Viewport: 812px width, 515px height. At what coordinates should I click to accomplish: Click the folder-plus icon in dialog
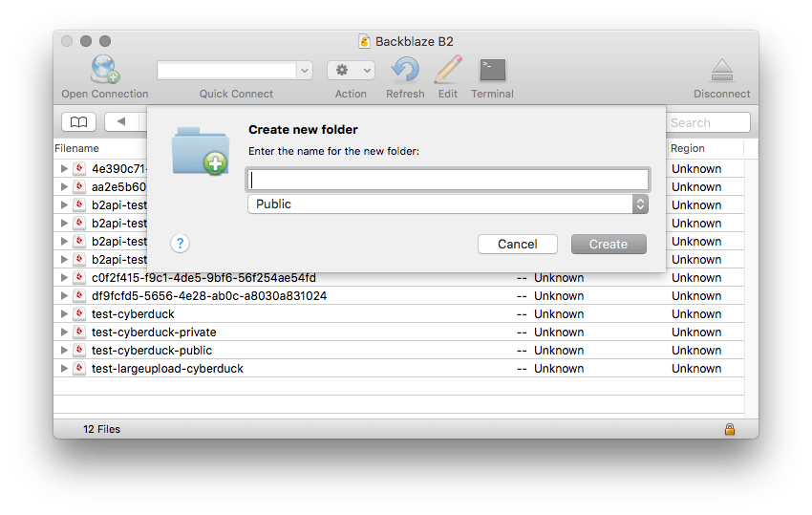(201, 151)
